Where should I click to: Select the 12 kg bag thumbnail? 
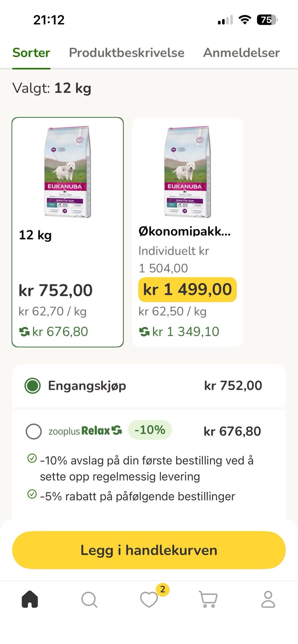coord(68,172)
